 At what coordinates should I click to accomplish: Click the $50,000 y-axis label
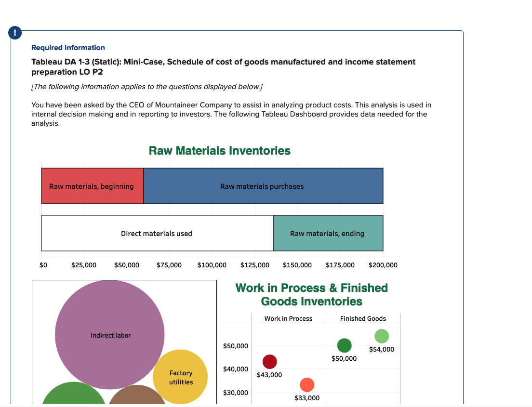235,346
